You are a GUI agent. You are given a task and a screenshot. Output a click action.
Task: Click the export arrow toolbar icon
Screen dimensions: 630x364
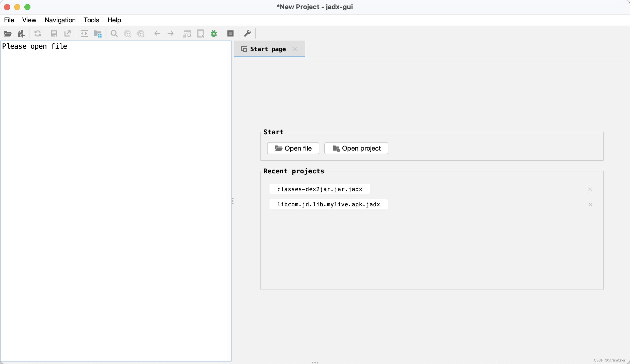pyautogui.click(x=68, y=33)
